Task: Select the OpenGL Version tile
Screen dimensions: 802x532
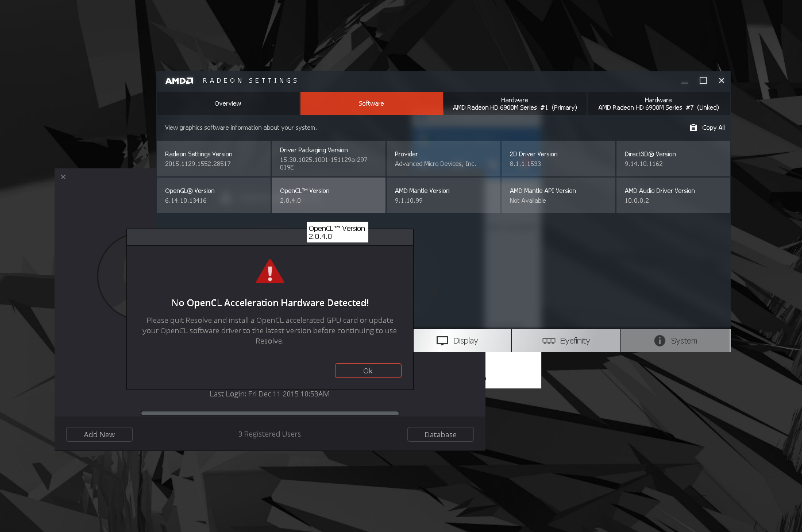Action: [214, 195]
